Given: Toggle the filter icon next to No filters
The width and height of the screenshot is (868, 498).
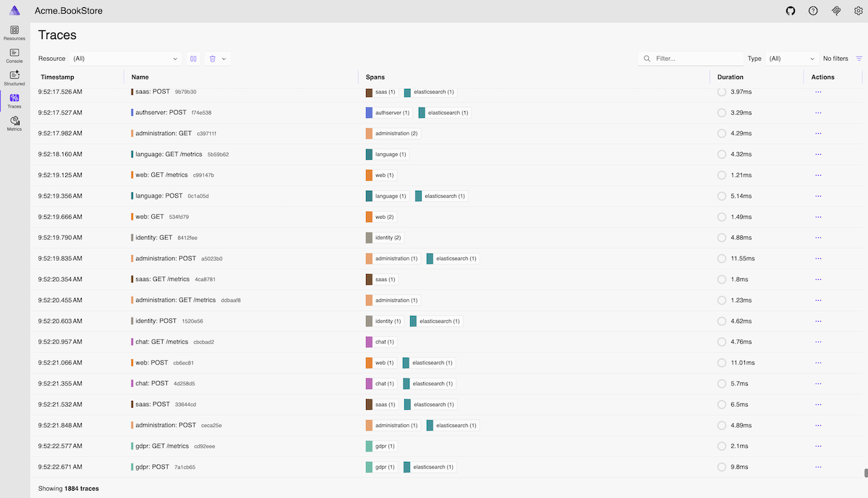Looking at the screenshot, I should tap(859, 59).
